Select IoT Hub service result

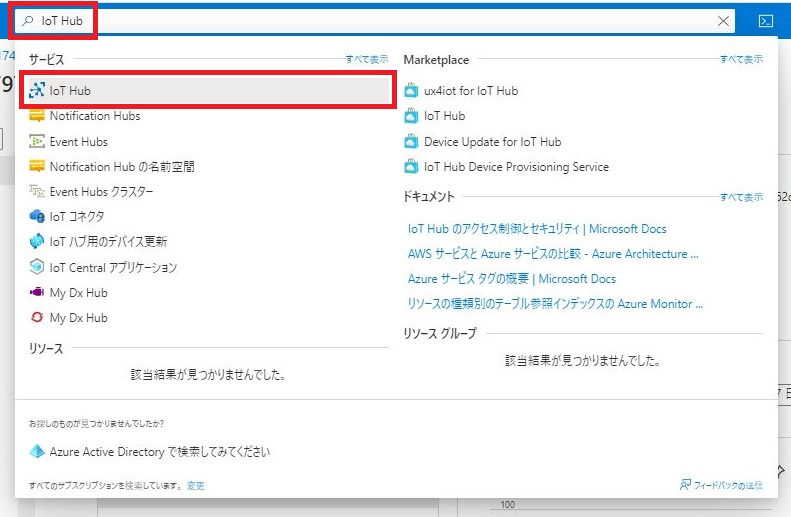pyautogui.click(x=208, y=90)
